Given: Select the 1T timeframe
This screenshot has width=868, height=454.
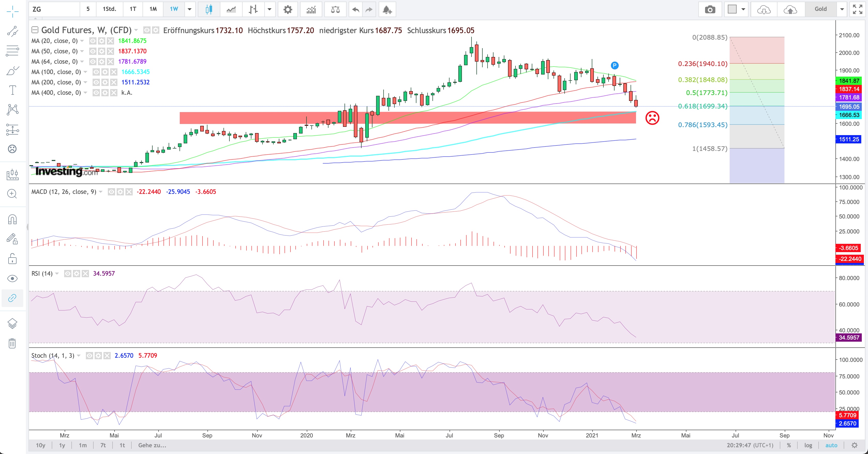Looking at the screenshot, I should 133,9.
